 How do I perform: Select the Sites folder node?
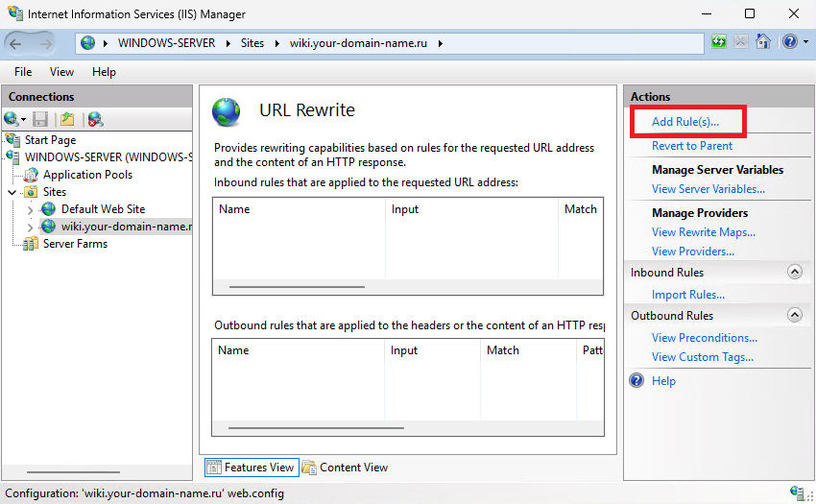click(x=55, y=192)
